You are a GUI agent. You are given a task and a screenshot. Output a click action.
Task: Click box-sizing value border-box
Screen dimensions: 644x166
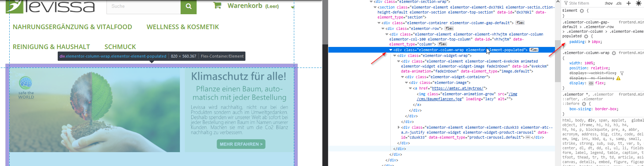607,109
